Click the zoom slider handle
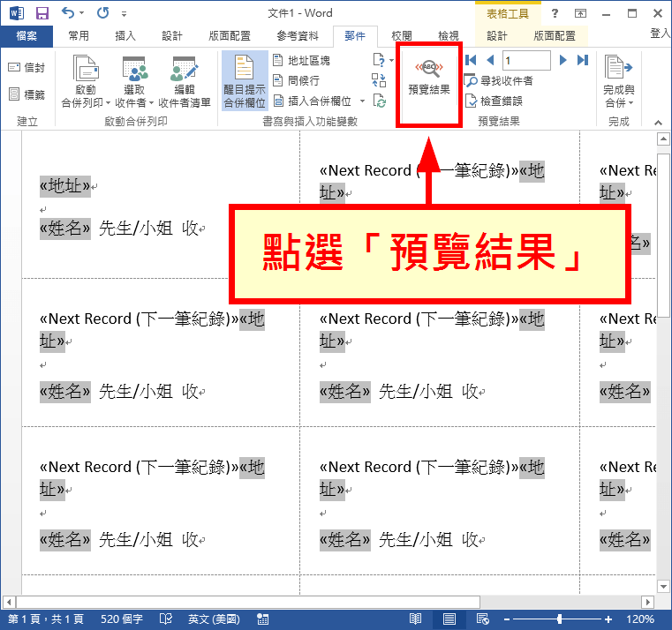The width and height of the screenshot is (672, 630). (x=559, y=619)
